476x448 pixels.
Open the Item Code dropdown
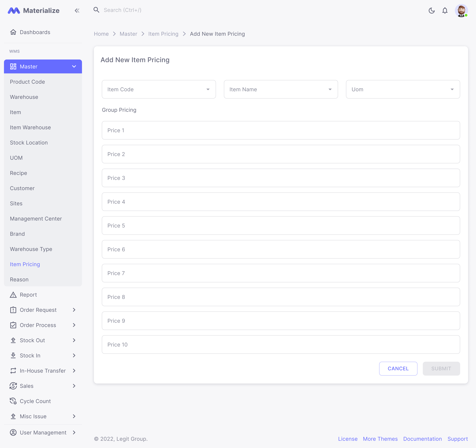[x=159, y=89]
